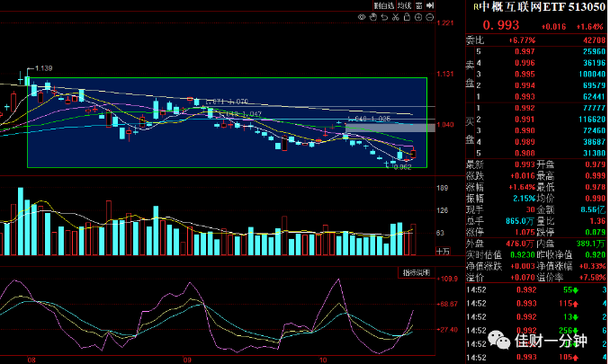
Task: Click the 十万 volume unit label
Action: click(x=443, y=252)
